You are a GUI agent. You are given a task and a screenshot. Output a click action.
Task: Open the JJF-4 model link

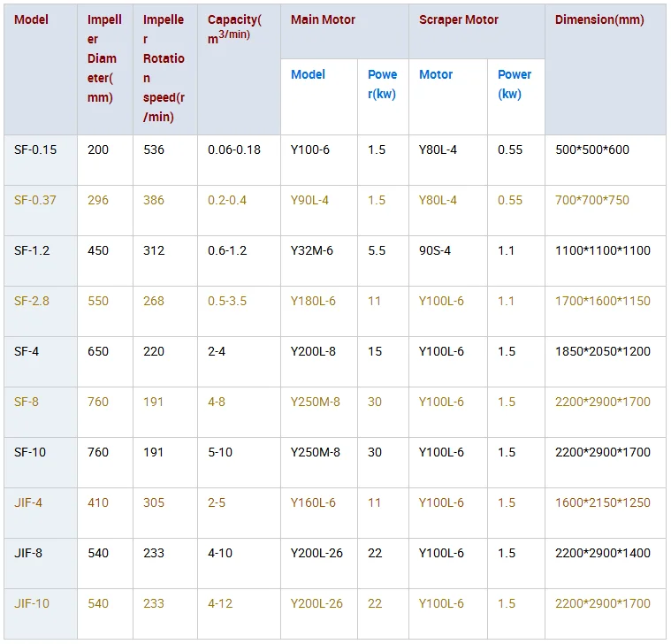click(x=28, y=502)
